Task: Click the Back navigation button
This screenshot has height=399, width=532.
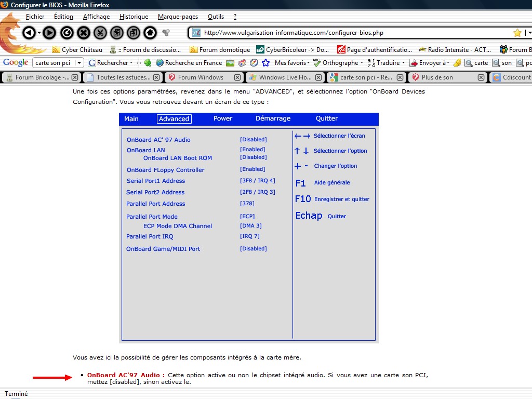Action: coord(28,33)
